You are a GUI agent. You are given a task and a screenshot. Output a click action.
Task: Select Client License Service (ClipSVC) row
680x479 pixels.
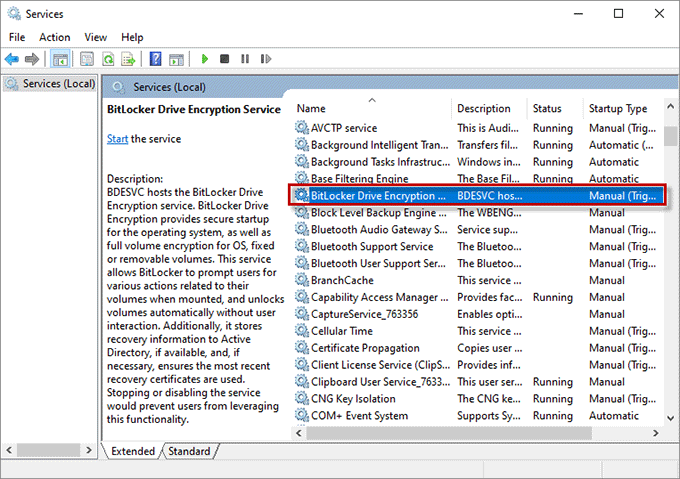pyautogui.click(x=477, y=365)
